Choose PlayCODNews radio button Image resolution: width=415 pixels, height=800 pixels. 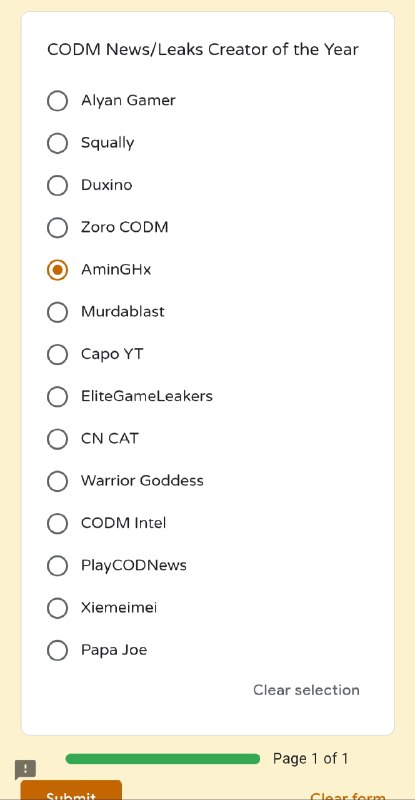[57, 566]
